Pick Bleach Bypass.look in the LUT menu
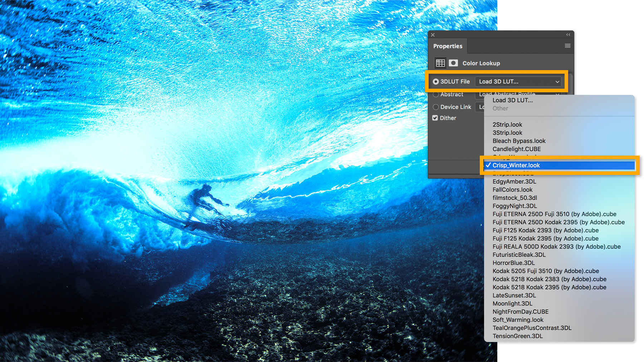This screenshot has width=644, height=362. [x=519, y=141]
